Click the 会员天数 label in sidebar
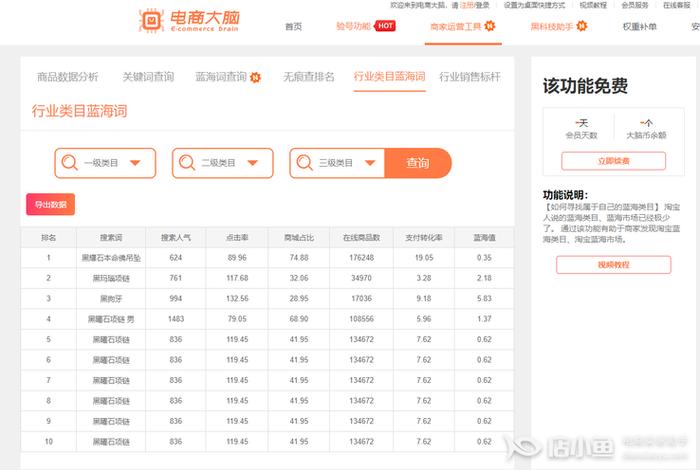 (581, 135)
